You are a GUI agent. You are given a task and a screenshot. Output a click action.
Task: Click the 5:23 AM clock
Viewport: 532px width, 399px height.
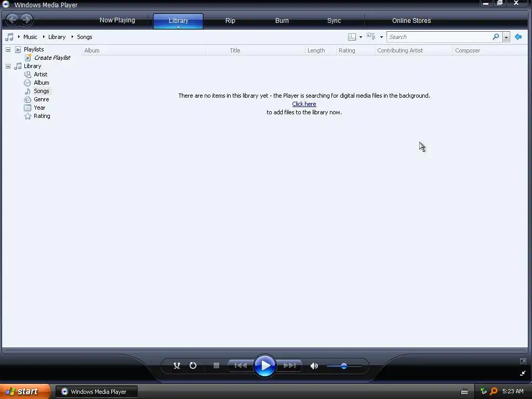513,391
